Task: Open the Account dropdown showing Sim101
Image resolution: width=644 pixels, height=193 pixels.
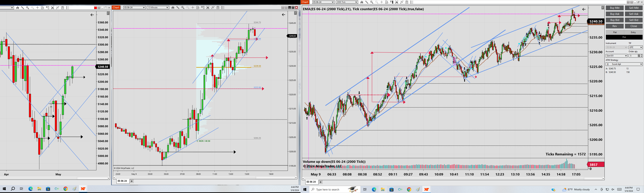Action: tap(616, 56)
